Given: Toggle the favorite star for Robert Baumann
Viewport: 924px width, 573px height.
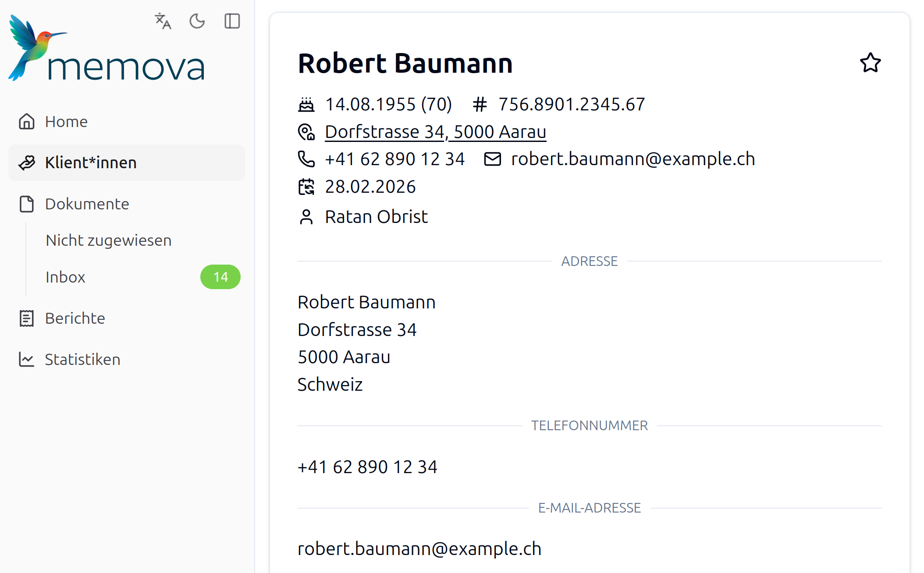Looking at the screenshot, I should (870, 63).
